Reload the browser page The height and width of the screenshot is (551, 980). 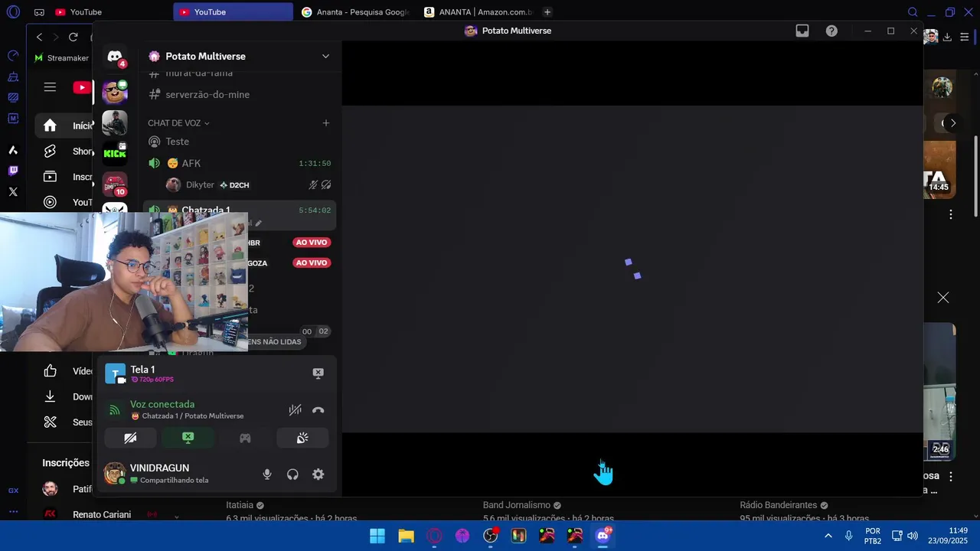(x=73, y=37)
